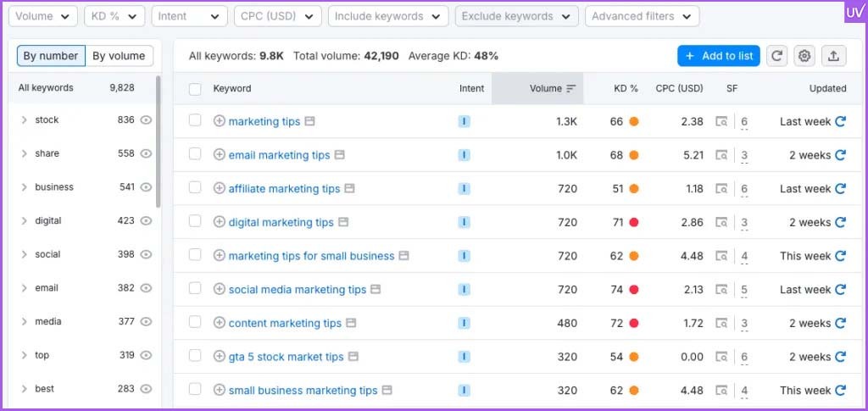This screenshot has height=411, width=868.
Task: Click SERP view icon for content marketing tips
Action: 721,323
